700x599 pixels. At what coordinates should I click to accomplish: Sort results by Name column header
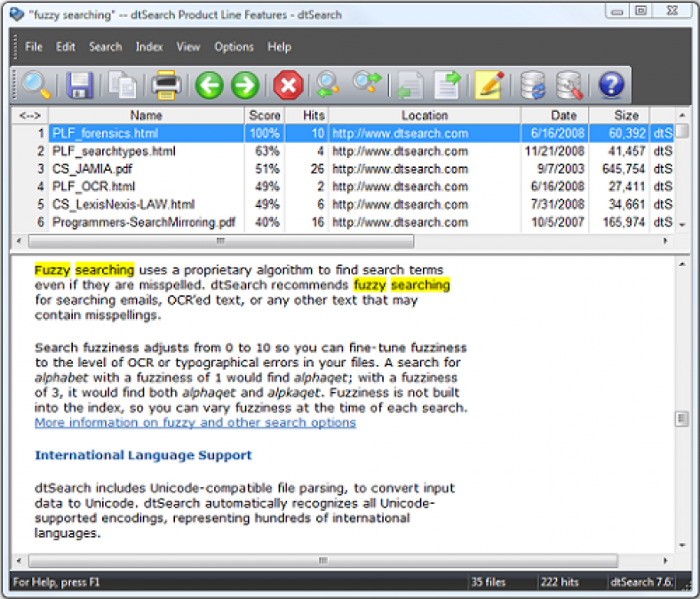click(146, 116)
